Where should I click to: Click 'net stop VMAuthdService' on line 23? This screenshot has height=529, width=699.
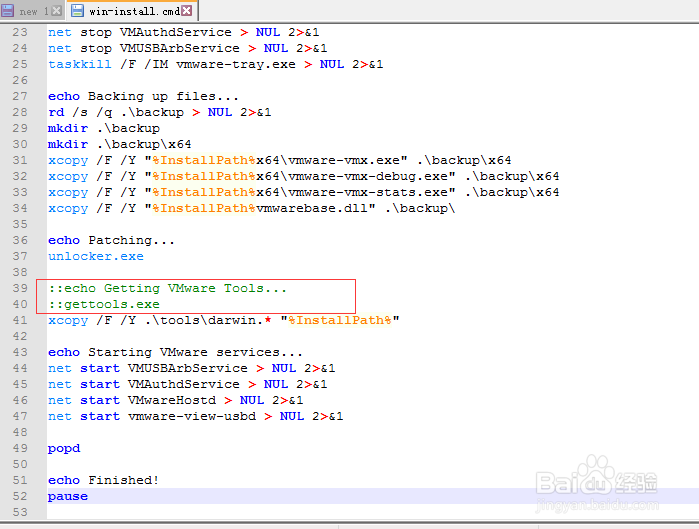point(140,32)
